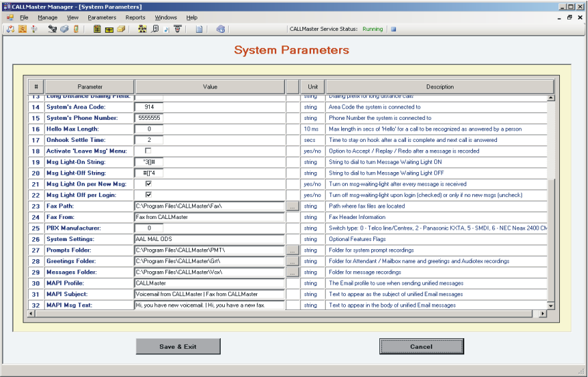Click the Description column header
The height and width of the screenshot is (377, 588).
pyautogui.click(x=440, y=87)
